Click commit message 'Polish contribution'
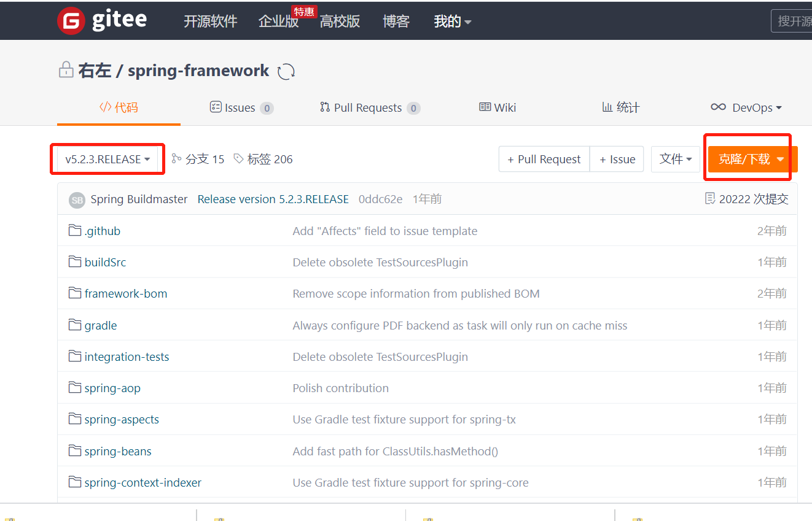 pos(341,388)
